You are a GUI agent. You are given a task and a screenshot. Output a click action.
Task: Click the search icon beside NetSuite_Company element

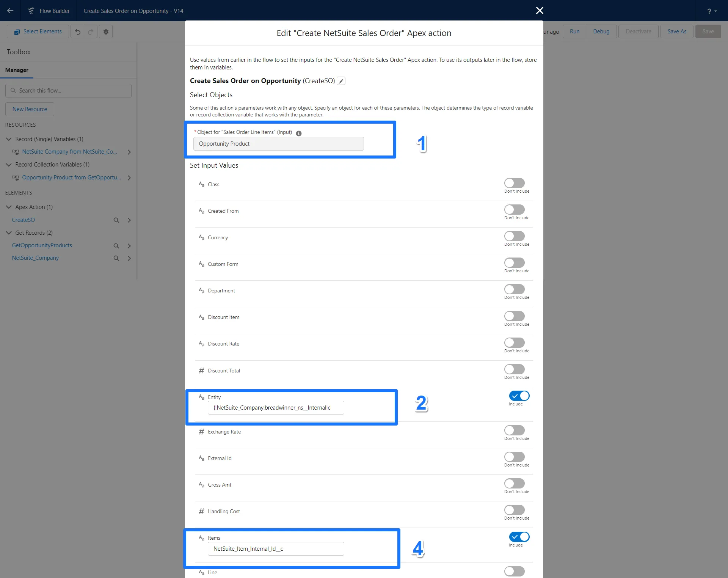[116, 258]
